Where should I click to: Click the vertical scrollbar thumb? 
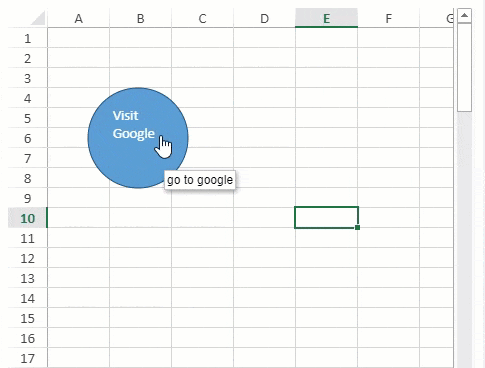464,67
